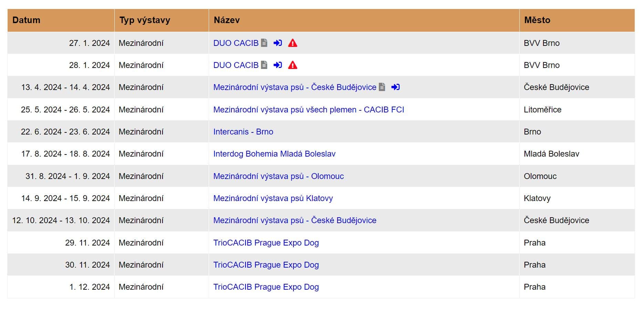Viewport: 644px width, 309px height.
Task: Click red warning triangle for 27. 1. 2024 show
Action: coord(293,43)
